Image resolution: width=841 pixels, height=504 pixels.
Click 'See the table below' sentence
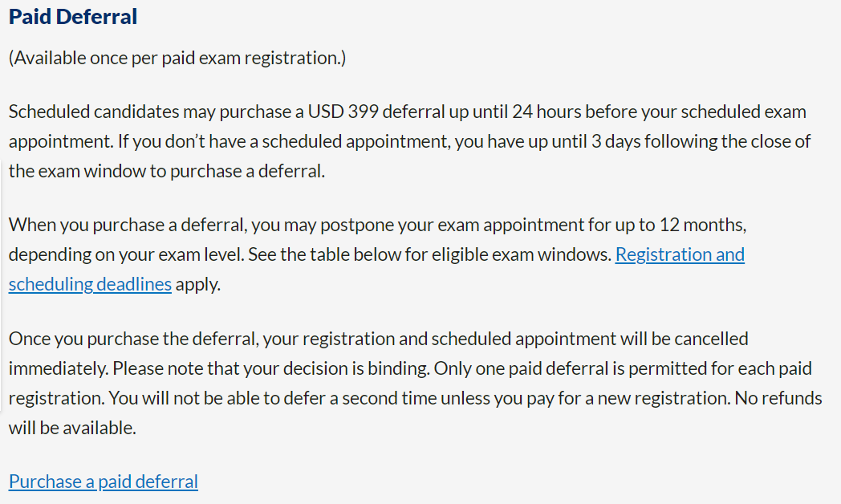429,254
